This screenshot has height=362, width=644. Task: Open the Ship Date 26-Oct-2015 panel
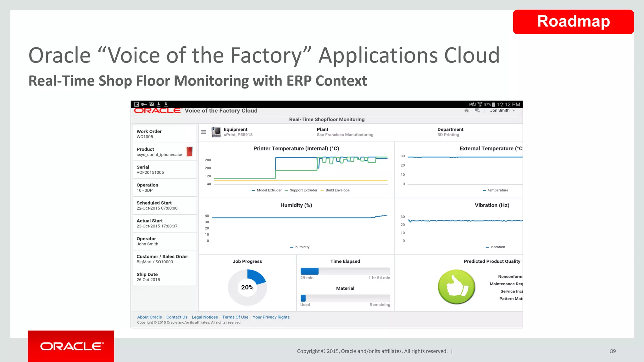(x=165, y=277)
